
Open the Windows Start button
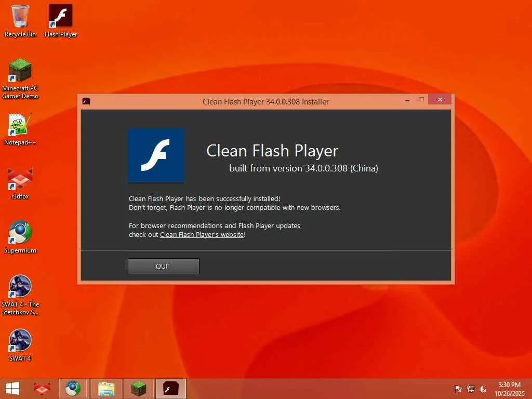12,389
